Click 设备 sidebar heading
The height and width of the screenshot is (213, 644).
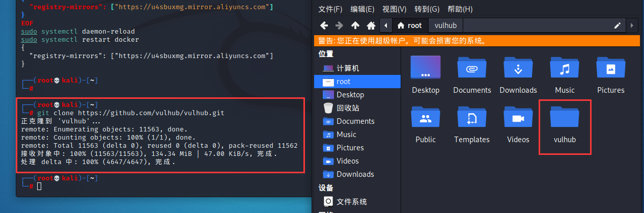(326, 188)
